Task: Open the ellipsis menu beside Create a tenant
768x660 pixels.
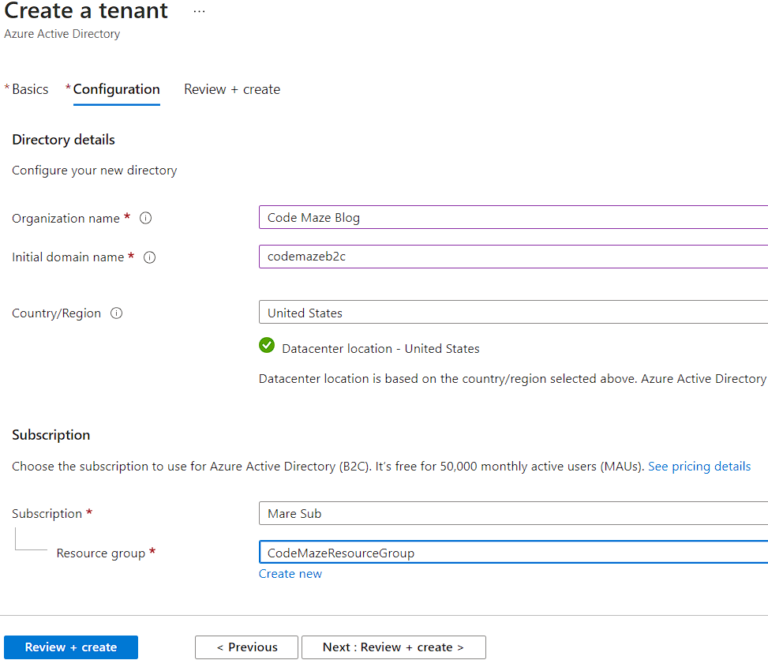Action: pyautogui.click(x=199, y=11)
